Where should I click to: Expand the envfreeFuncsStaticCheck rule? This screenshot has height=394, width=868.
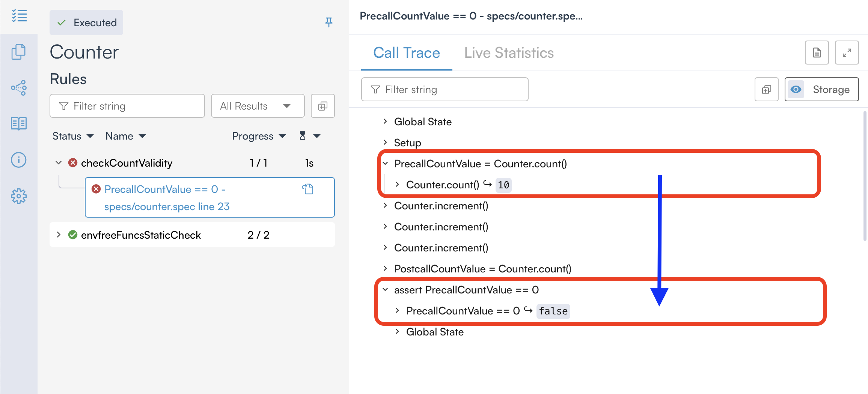(59, 235)
